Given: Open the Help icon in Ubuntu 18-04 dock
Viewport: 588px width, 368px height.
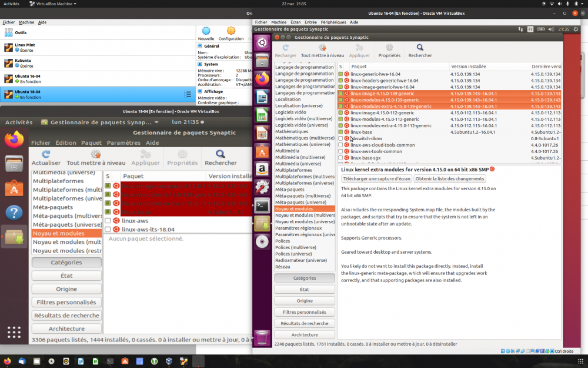Looking at the screenshot, I should [14, 213].
